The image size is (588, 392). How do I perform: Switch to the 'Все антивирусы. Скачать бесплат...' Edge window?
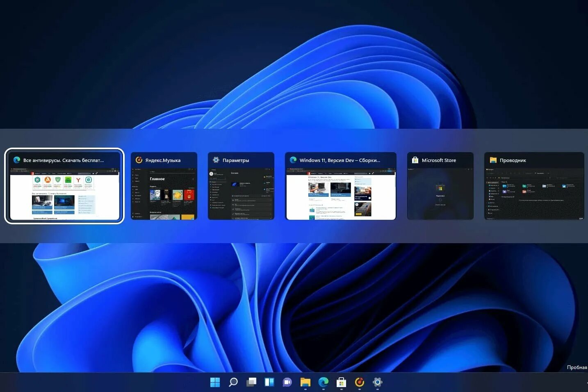[x=64, y=186]
